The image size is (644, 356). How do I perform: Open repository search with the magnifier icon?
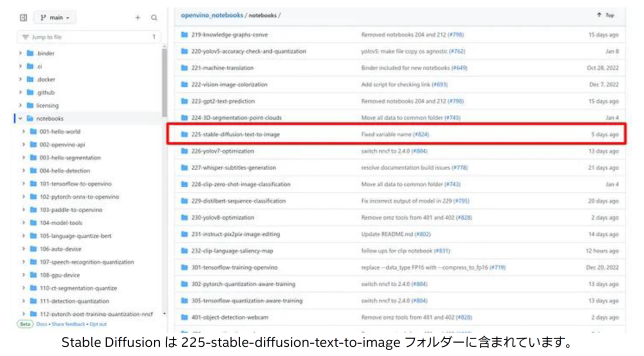(x=154, y=16)
